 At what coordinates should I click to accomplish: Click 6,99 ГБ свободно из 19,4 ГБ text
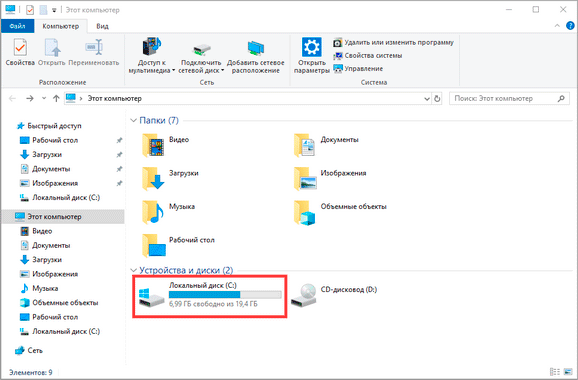coord(213,304)
